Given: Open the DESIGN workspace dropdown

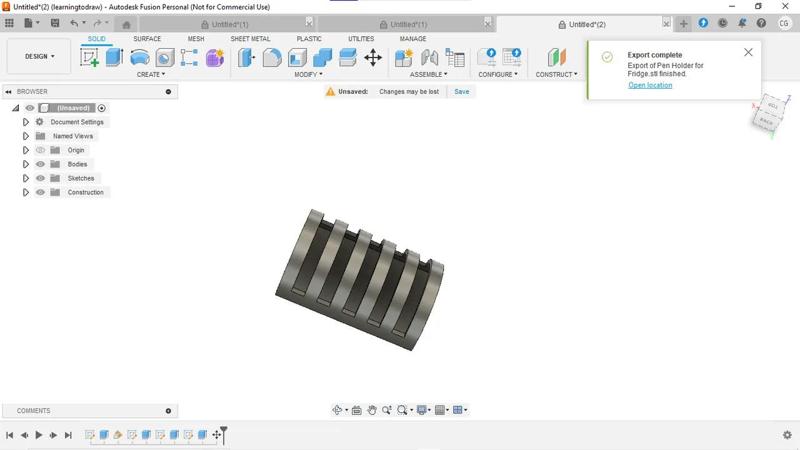Looking at the screenshot, I should [39, 56].
